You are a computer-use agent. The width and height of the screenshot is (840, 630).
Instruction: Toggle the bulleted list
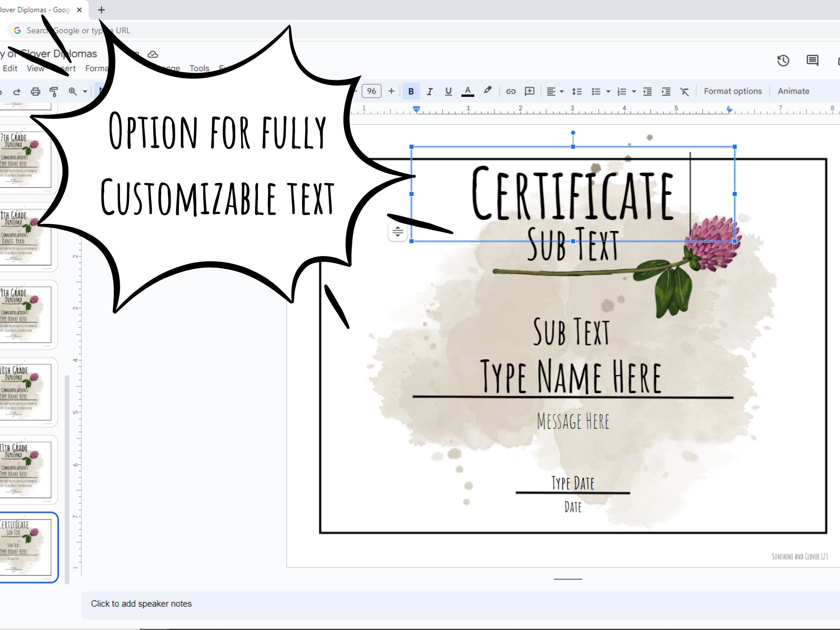(597, 91)
